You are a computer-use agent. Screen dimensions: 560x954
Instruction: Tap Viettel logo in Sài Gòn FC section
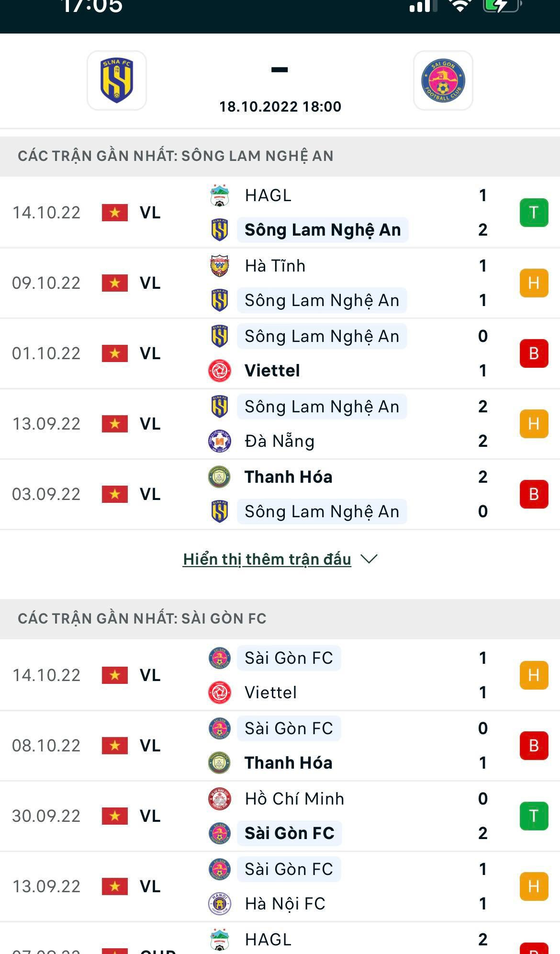click(x=220, y=693)
